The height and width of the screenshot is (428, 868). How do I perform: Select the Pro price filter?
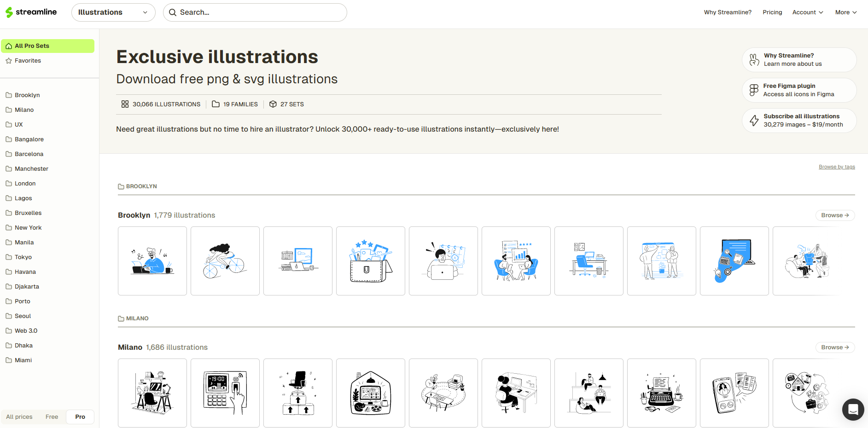(x=80, y=417)
